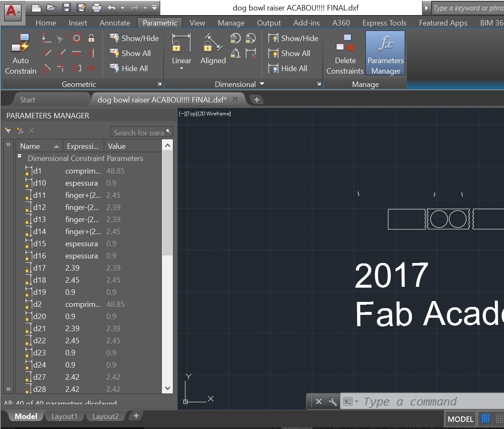
Task: Select the Equal constraint icon
Action: 91,68
